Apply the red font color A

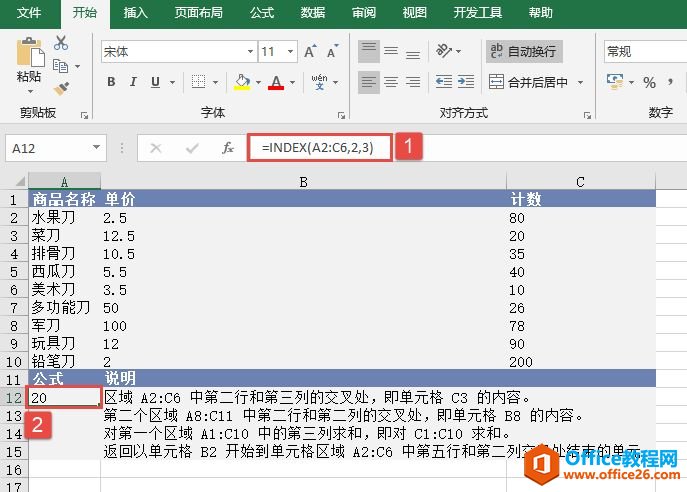point(276,82)
